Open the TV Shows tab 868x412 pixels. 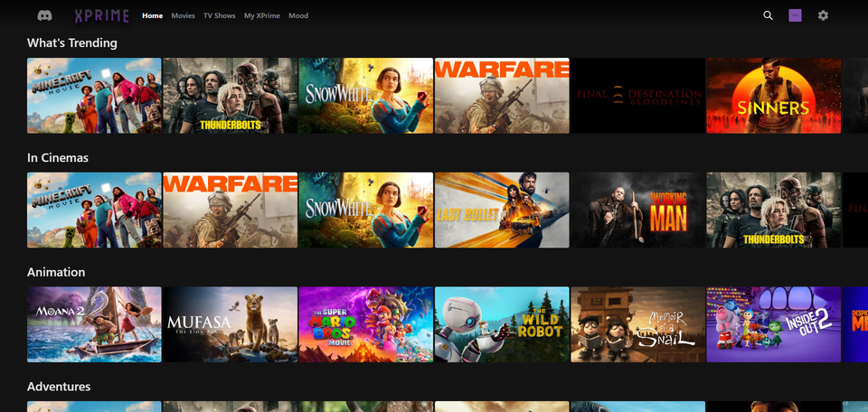coord(219,15)
